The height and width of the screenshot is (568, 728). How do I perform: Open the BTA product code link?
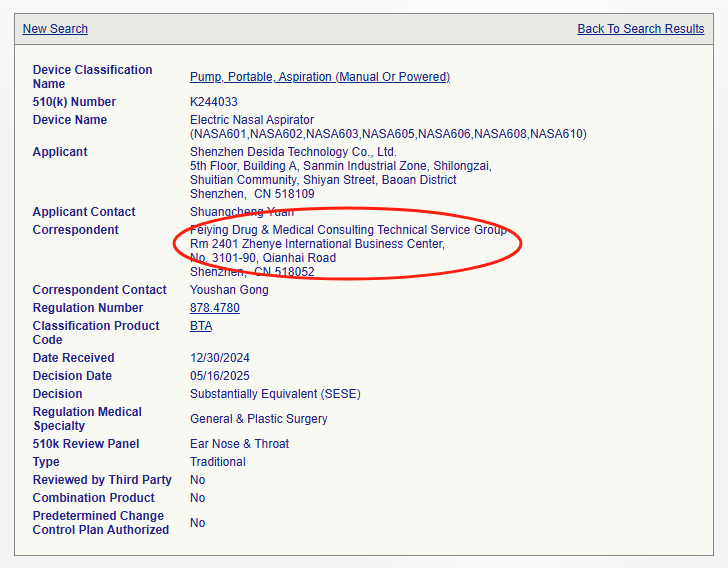tap(201, 326)
